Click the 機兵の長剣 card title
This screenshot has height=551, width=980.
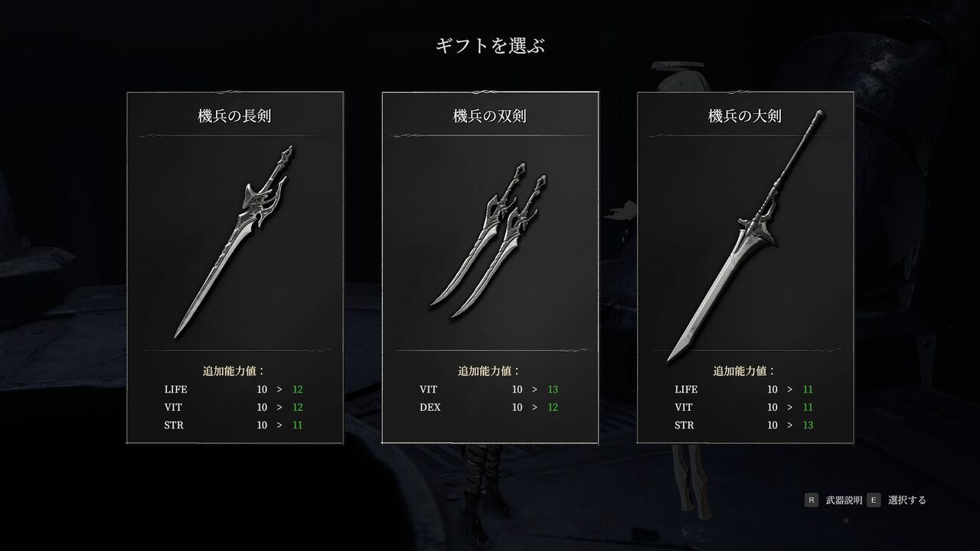pyautogui.click(x=234, y=116)
